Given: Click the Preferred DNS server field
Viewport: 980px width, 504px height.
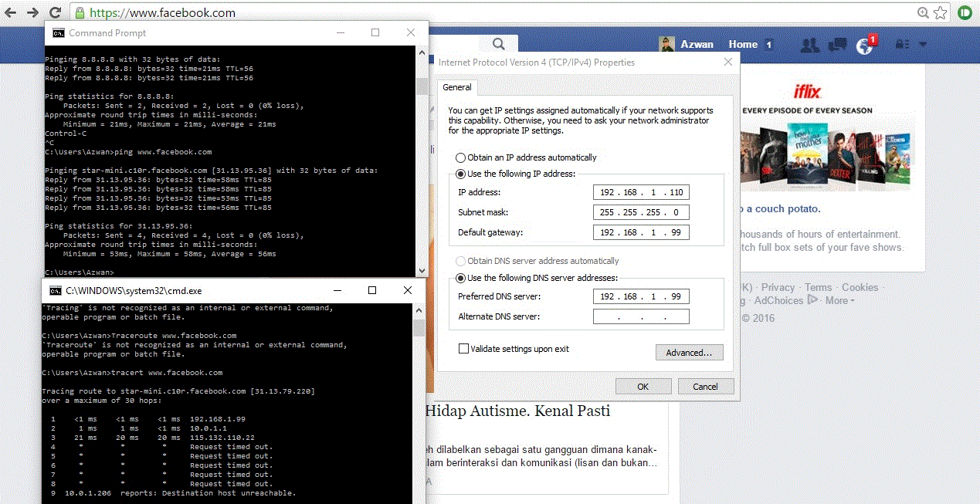Looking at the screenshot, I should coord(641,296).
